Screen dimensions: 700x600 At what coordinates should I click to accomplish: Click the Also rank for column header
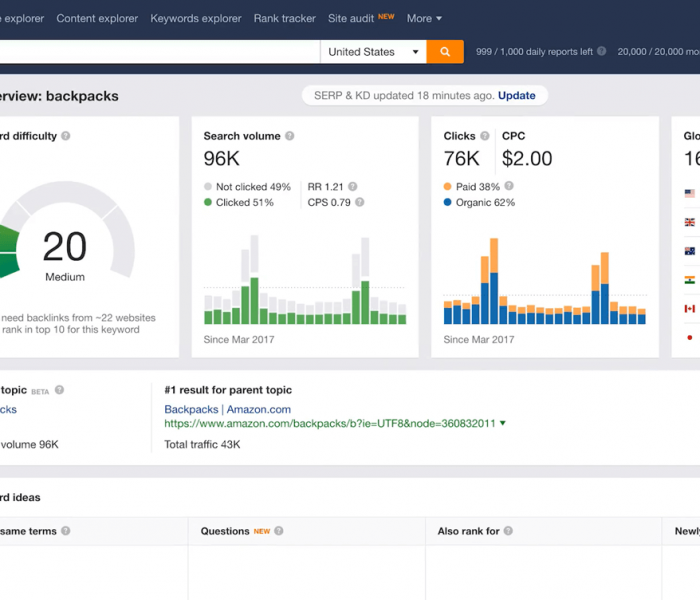click(x=543, y=531)
